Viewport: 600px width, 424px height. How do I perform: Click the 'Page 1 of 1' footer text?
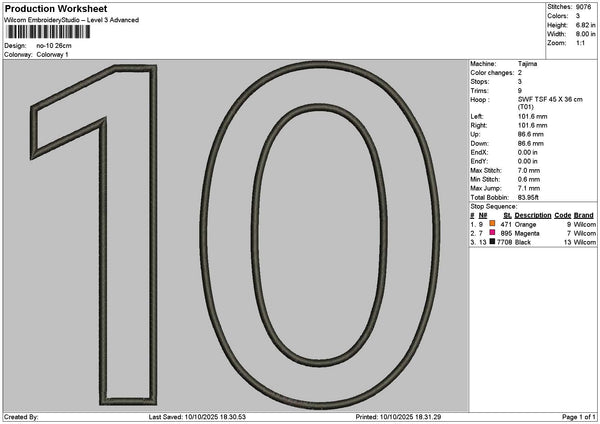(579, 417)
